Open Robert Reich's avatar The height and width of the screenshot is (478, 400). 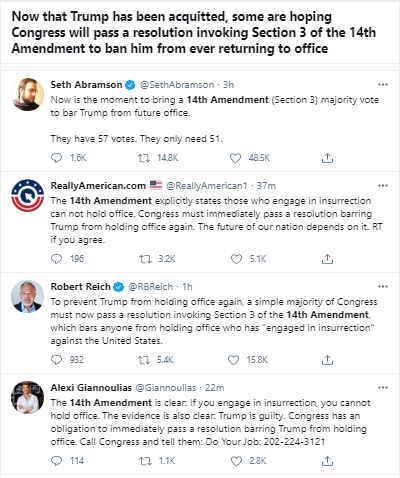[x=28, y=297]
